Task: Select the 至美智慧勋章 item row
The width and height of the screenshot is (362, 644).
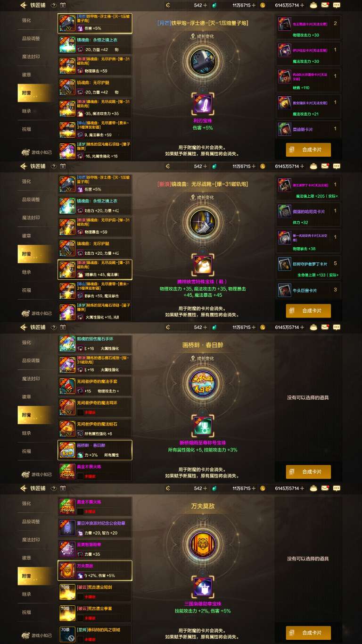Action: [95, 549]
